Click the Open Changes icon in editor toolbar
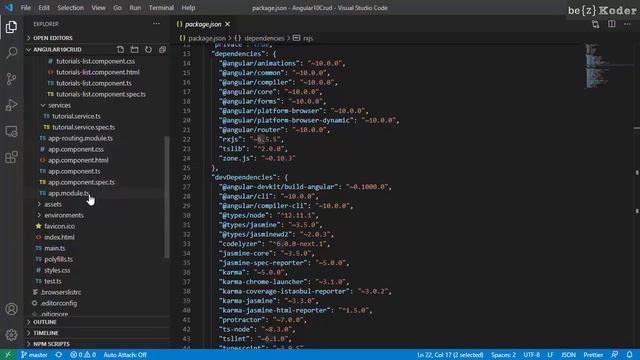640x360 pixels. click(x=596, y=24)
